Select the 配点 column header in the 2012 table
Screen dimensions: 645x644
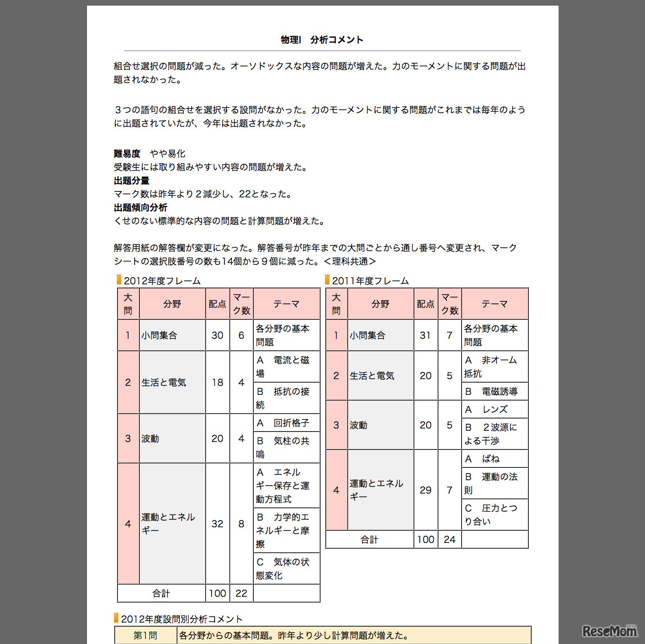point(217,303)
